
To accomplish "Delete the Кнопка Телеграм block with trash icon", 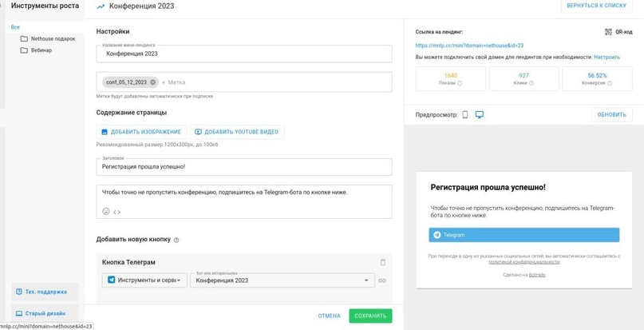I will (x=382, y=262).
